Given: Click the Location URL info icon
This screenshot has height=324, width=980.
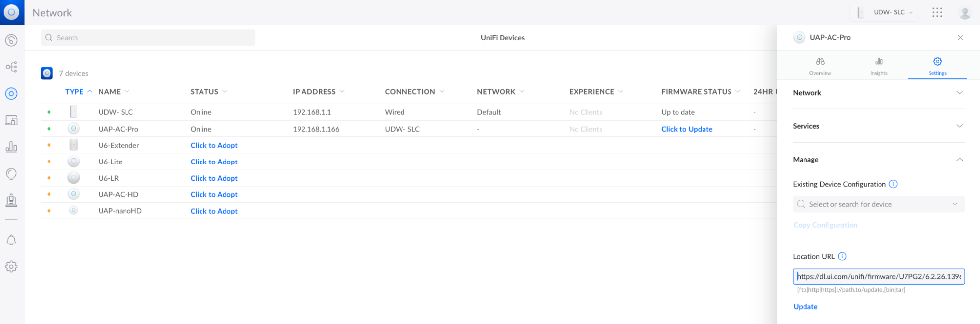Looking at the screenshot, I should pos(842,256).
